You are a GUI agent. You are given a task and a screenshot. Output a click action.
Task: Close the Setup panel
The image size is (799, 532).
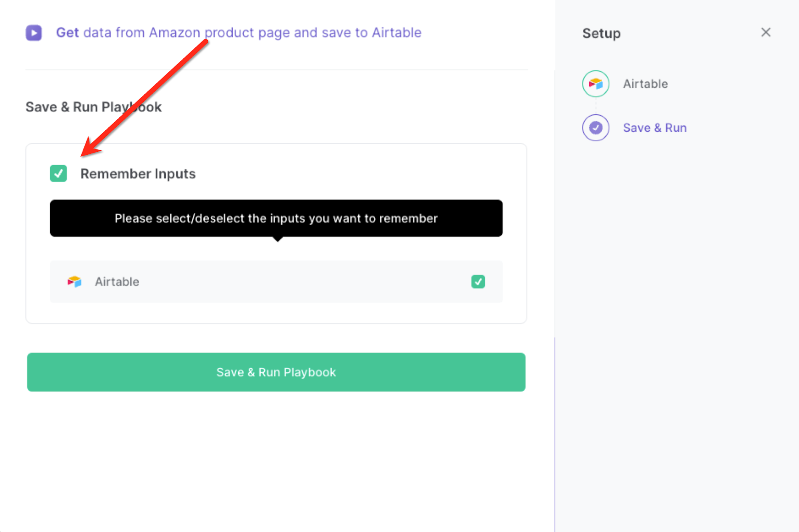(x=766, y=32)
